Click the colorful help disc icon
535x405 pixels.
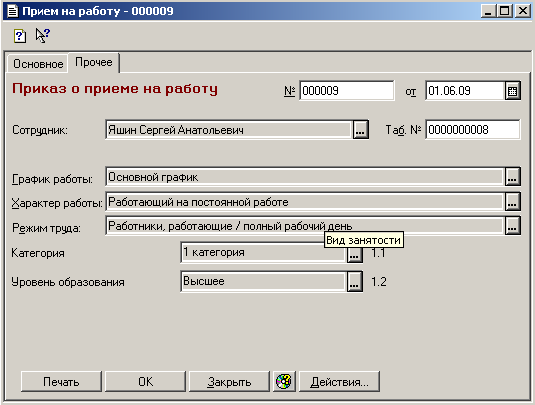(284, 381)
